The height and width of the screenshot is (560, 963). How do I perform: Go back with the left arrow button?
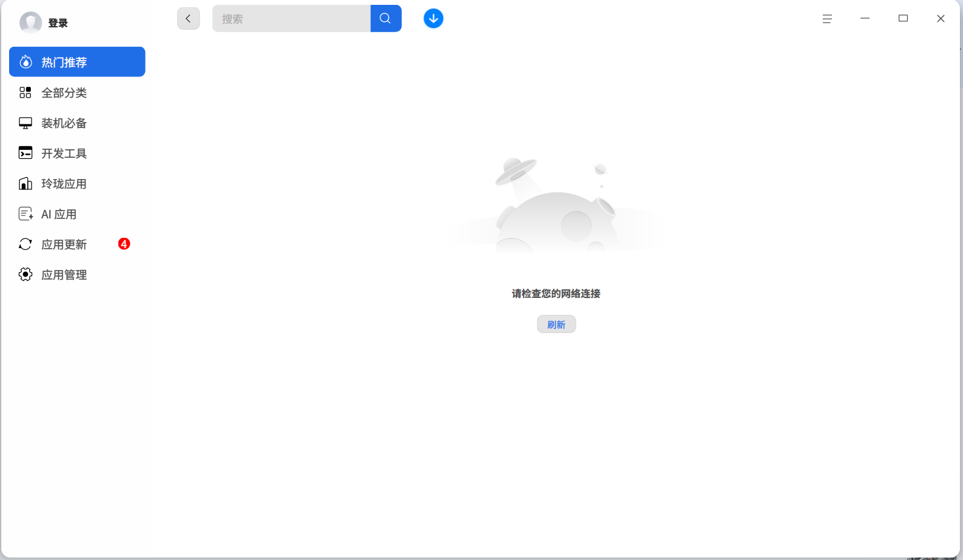[188, 18]
